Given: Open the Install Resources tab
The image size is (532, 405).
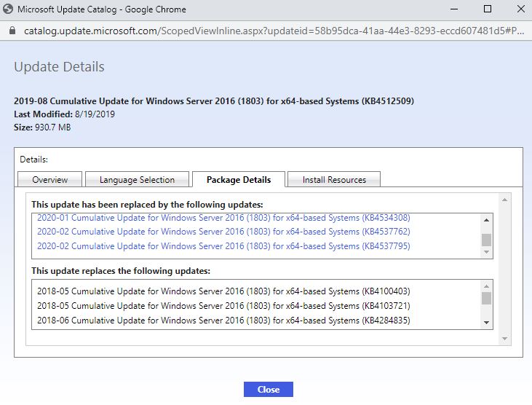Looking at the screenshot, I should click(334, 180).
